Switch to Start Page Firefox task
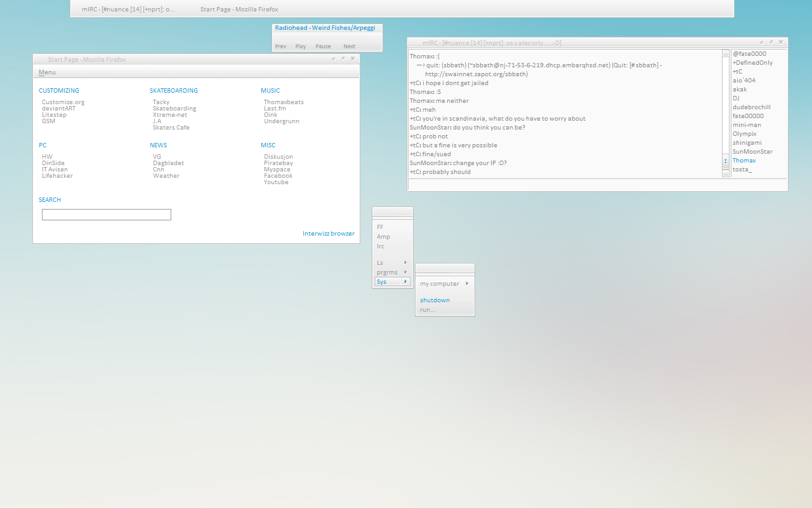The width and height of the screenshot is (812, 508). [x=239, y=10]
